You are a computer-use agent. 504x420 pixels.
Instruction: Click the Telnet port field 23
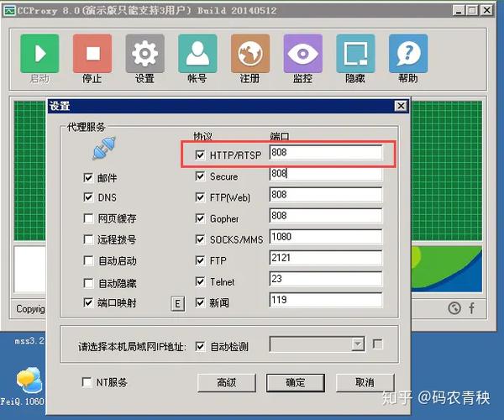click(x=326, y=279)
